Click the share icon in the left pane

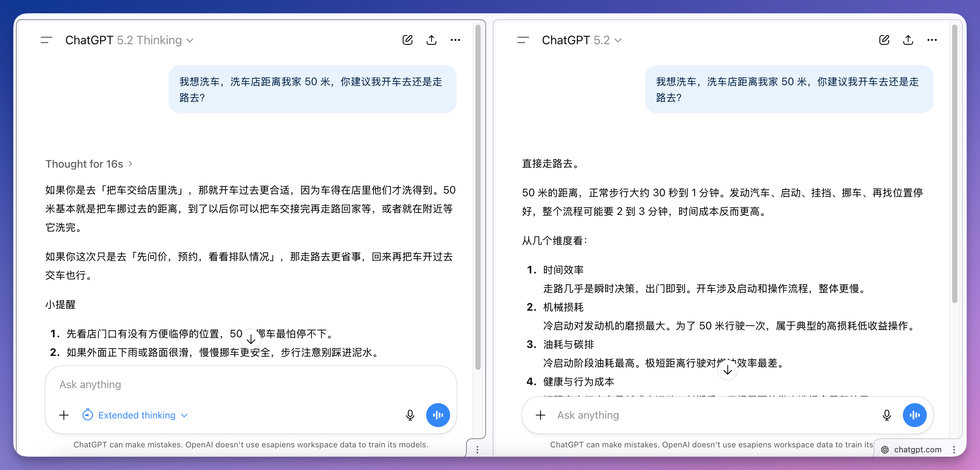pos(431,40)
